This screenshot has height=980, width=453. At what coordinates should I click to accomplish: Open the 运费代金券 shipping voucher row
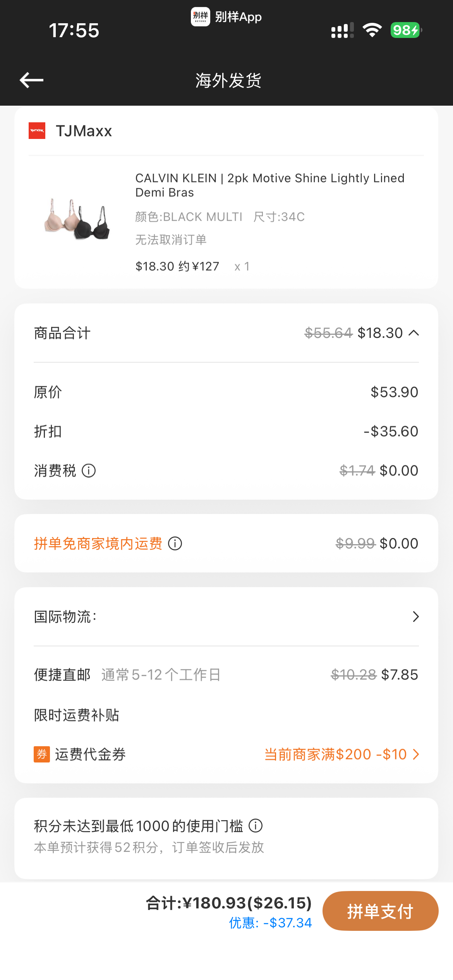point(226,754)
